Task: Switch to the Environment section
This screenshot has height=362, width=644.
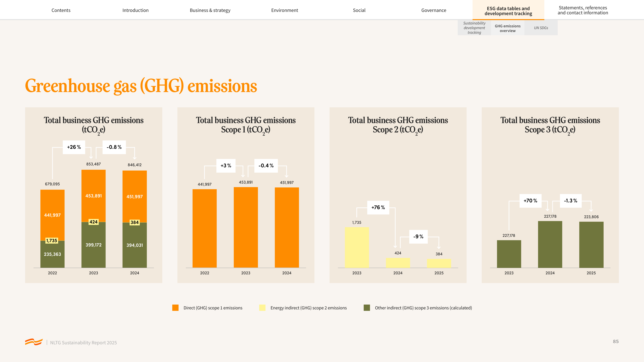Action: [284, 10]
